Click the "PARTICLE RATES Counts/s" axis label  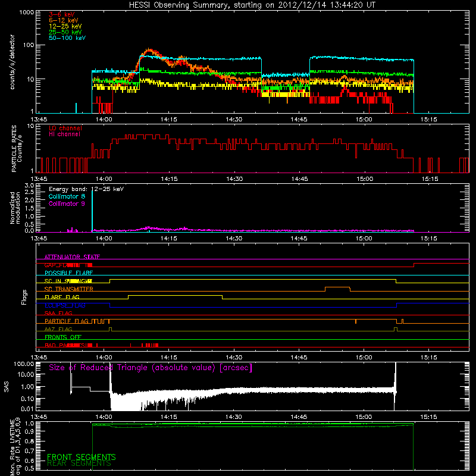(17, 148)
